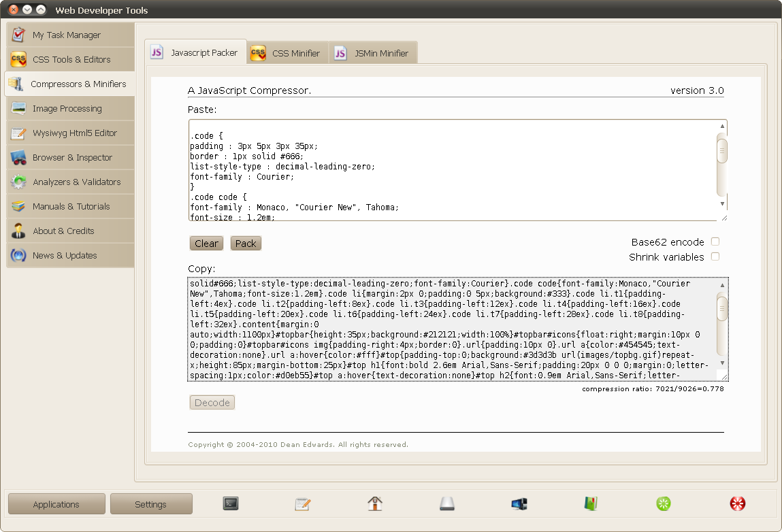Screen dimensions: 782x532
Task: Open the JSMin Minifier tab
Action: click(372, 53)
